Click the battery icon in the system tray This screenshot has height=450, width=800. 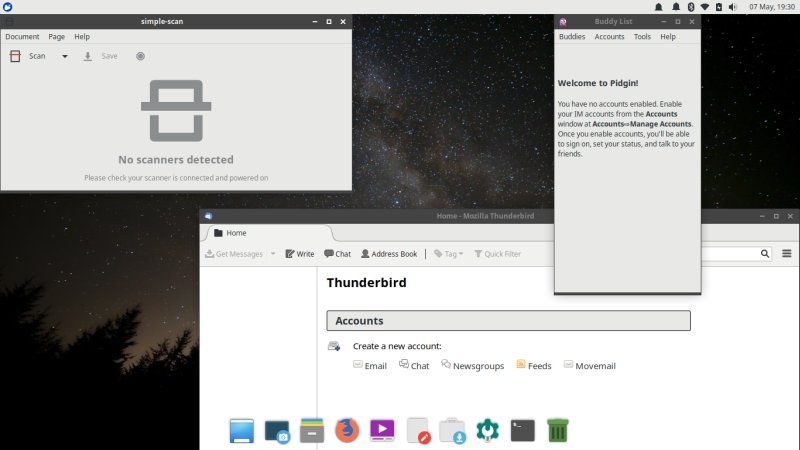pyautogui.click(x=719, y=7)
